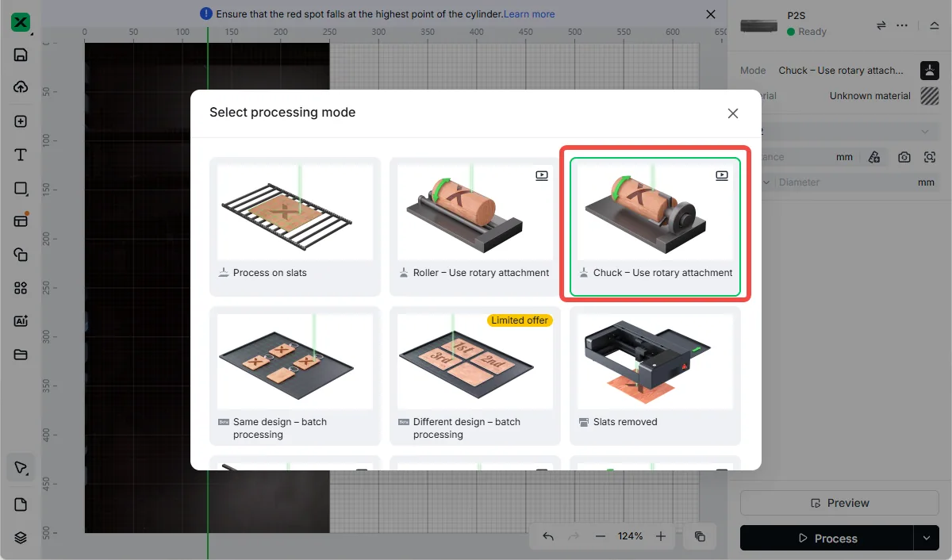
Task: Select Chuck – Use rotary attachment mode
Action: tap(655, 226)
